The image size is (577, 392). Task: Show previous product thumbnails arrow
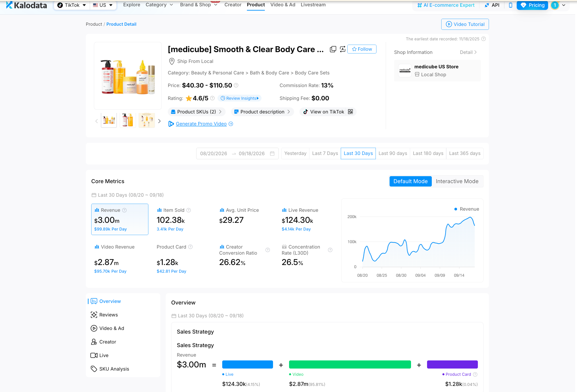(x=97, y=121)
